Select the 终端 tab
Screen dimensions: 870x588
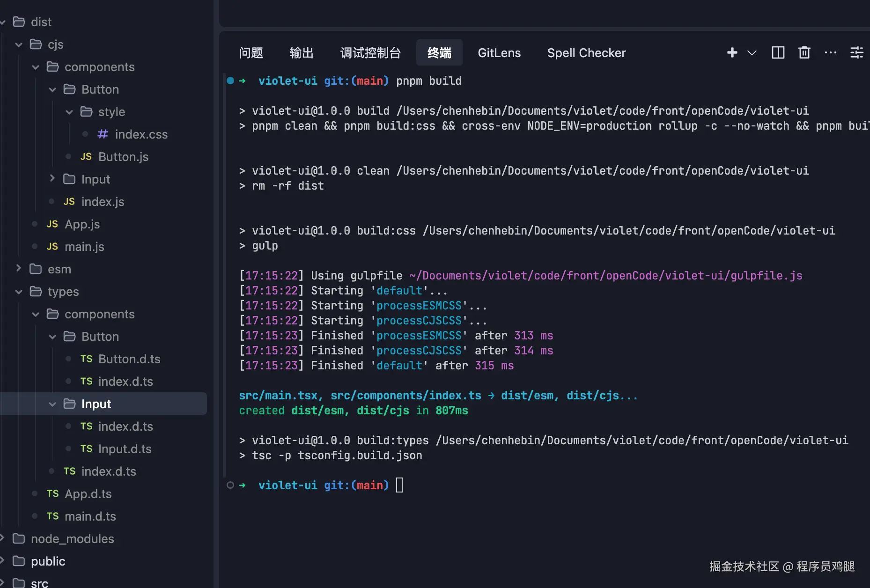pyautogui.click(x=439, y=53)
